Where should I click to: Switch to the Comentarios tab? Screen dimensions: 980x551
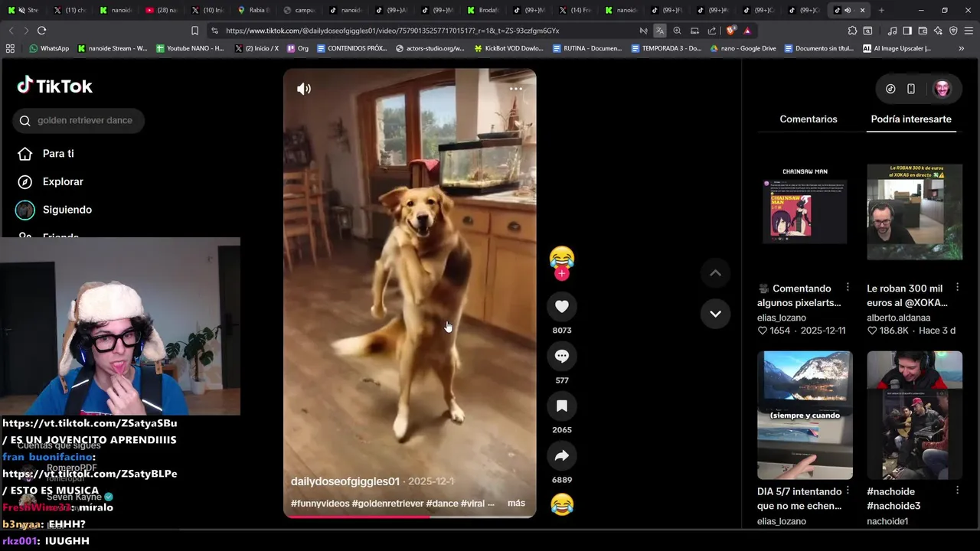[808, 119]
